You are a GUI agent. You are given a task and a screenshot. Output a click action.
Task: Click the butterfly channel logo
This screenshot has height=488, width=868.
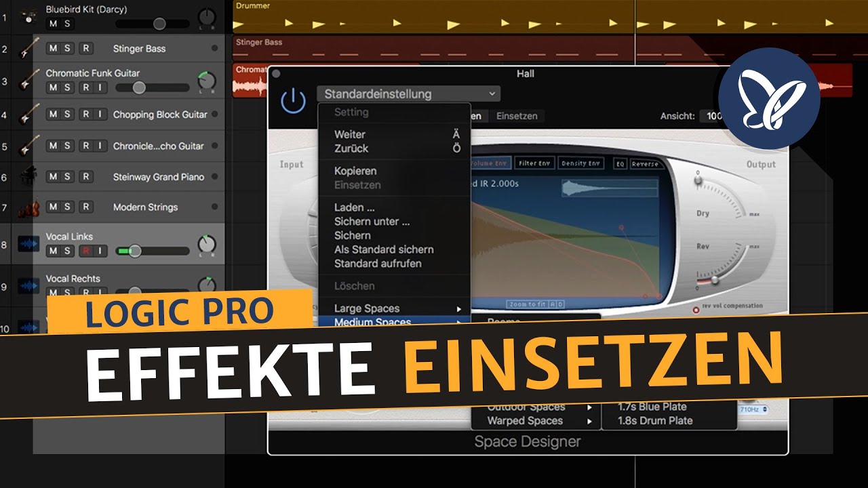(x=769, y=98)
